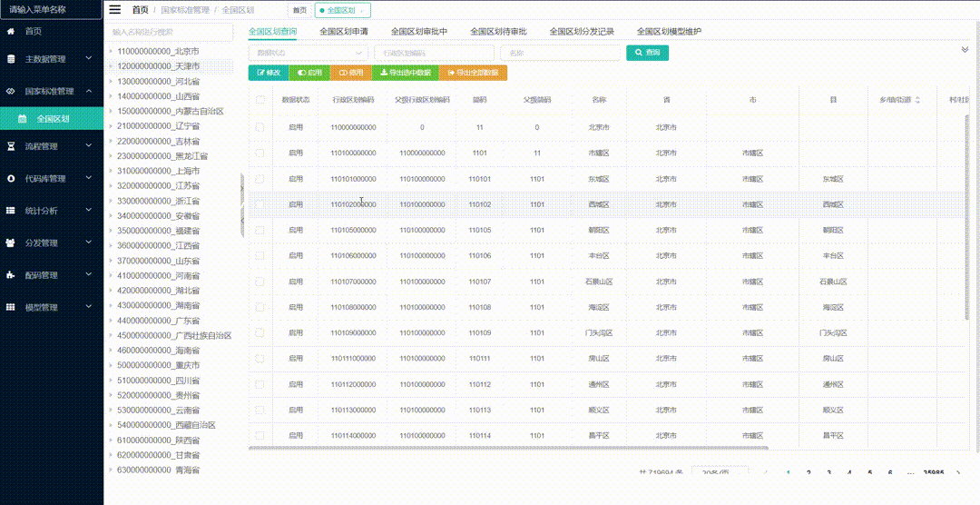Click the 导出全部数据 export button
This screenshot has width=980, height=505.
(x=473, y=73)
